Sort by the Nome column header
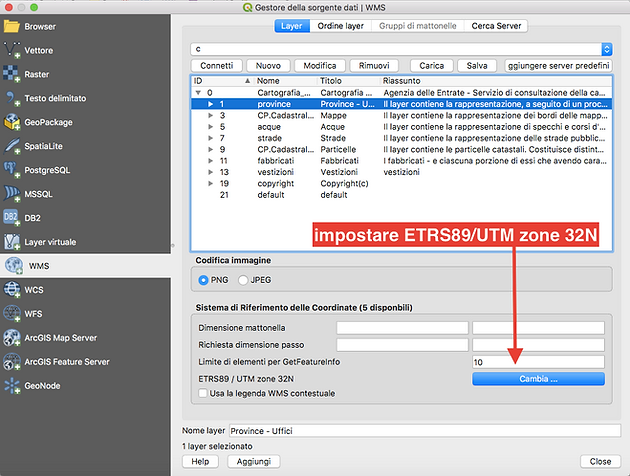The height and width of the screenshot is (476, 630). pos(286,81)
